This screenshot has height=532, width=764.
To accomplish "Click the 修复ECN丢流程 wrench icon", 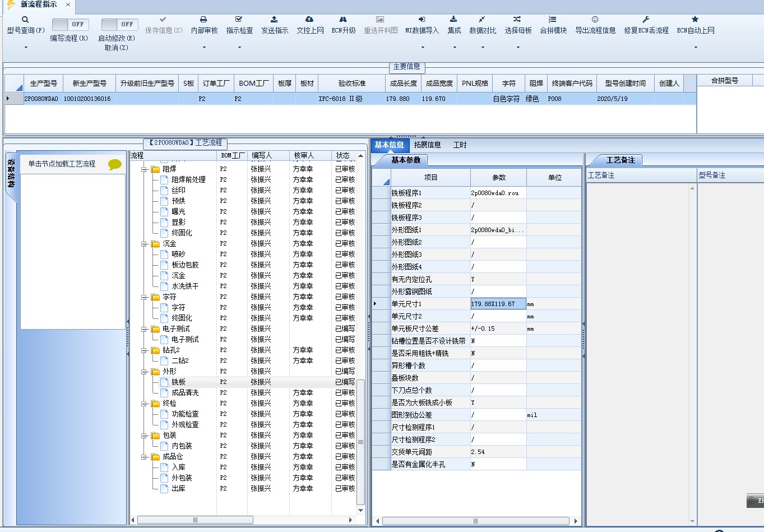I will pos(646,20).
